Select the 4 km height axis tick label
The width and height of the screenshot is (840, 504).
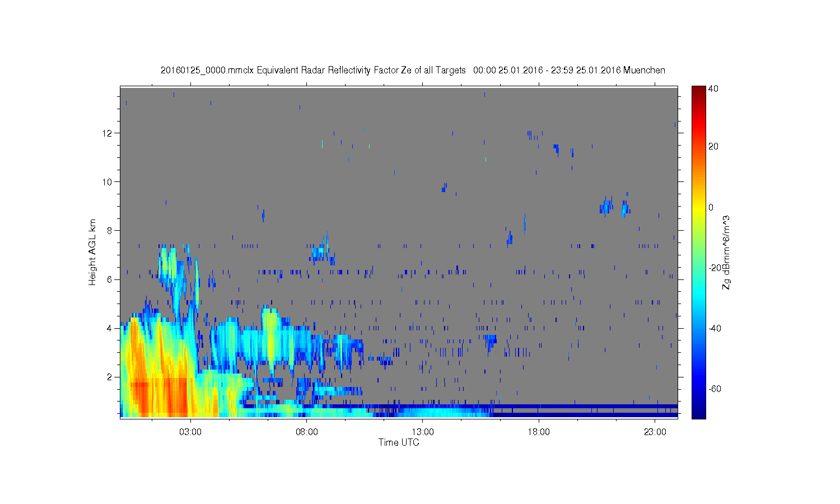point(110,328)
